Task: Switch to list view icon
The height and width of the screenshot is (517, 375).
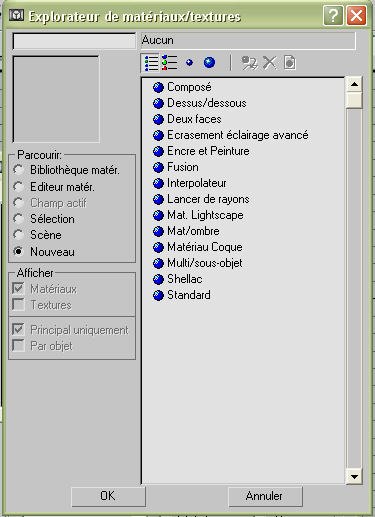Action: point(151,63)
